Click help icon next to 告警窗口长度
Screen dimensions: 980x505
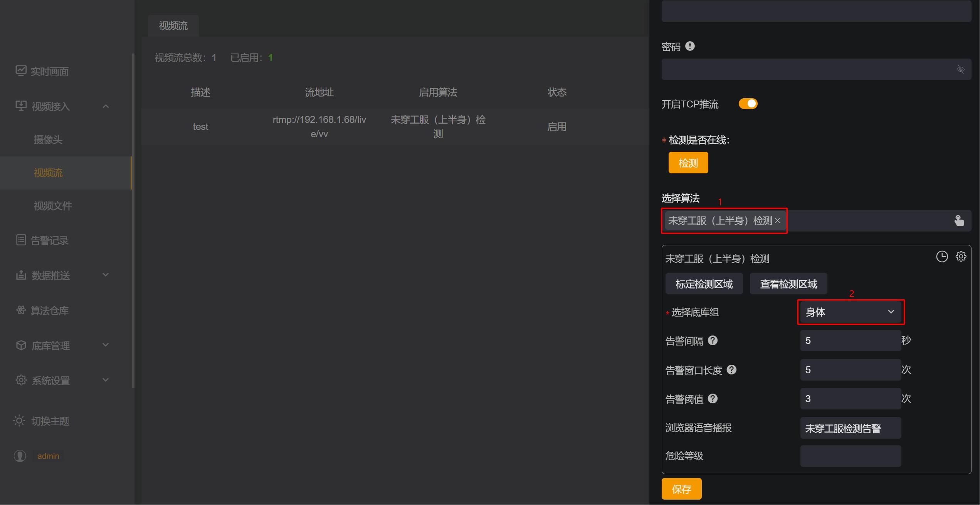pyautogui.click(x=731, y=370)
